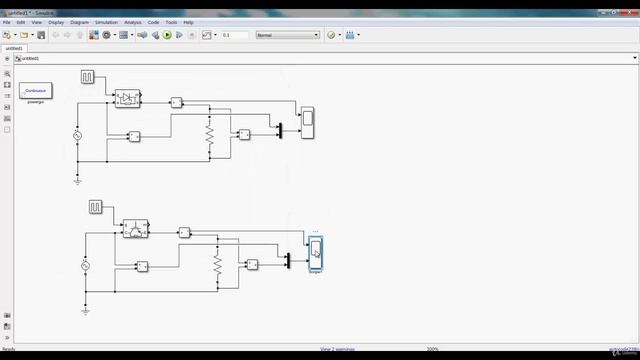Open the View 2 warnings link
This screenshot has width=640, height=360.
pos(337,349)
